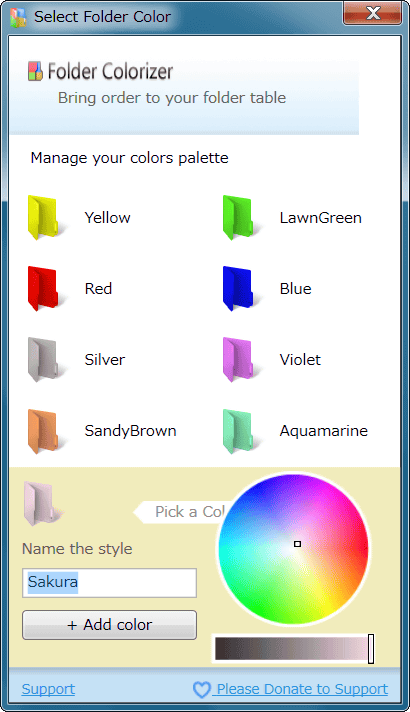Select the Blue color label
The image size is (410, 712).
296,288
